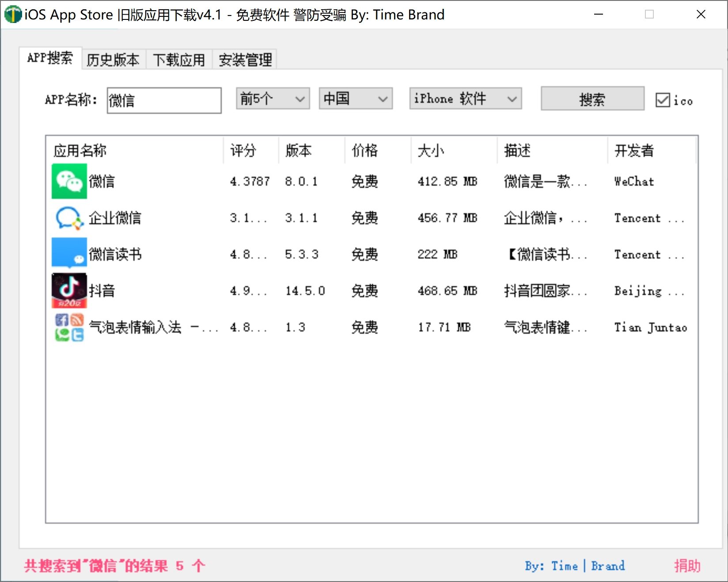
Task: Switch to the APP搜索 tab
Action: tap(50, 58)
